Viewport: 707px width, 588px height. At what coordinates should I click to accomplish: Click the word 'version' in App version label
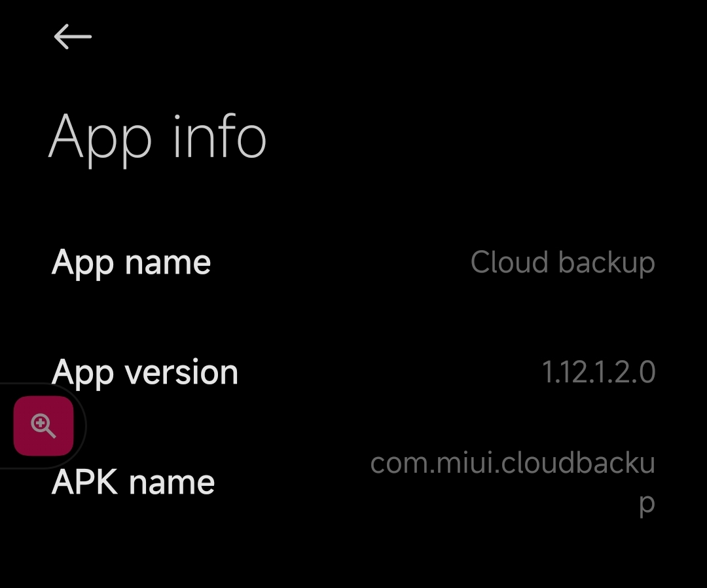point(181,373)
